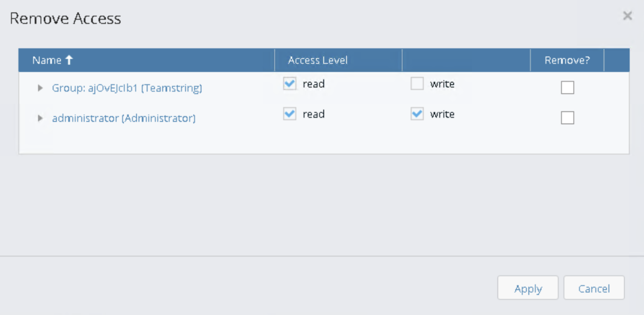
Task: Expand the Group: ajOvEJcIb1 row triangle
Action: [x=40, y=88]
